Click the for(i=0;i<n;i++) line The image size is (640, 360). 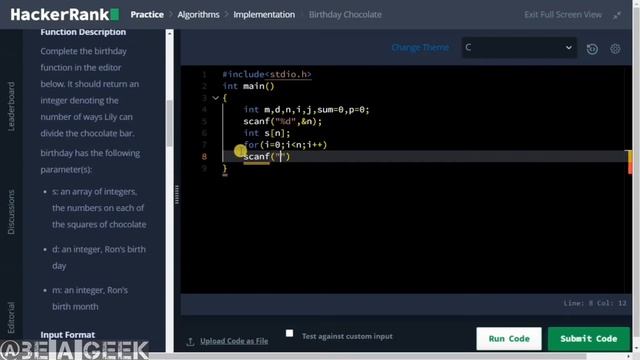tap(285, 145)
